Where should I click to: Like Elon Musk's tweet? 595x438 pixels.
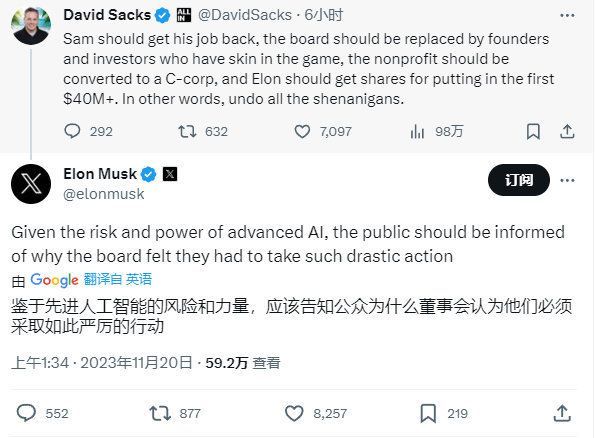click(x=294, y=413)
